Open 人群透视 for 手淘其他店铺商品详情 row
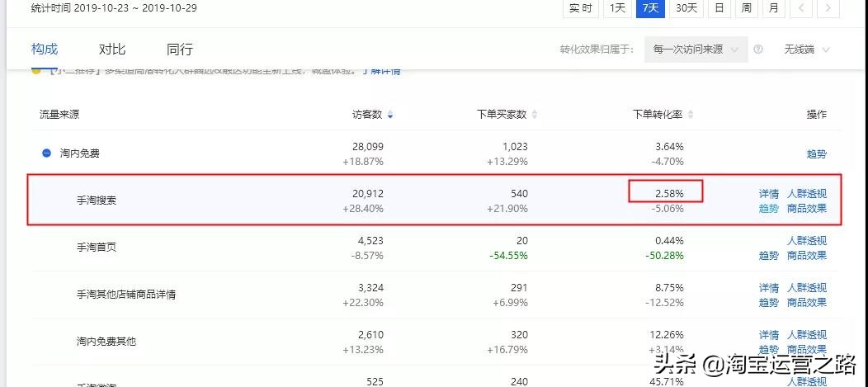This screenshot has height=387, width=868. tap(807, 288)
